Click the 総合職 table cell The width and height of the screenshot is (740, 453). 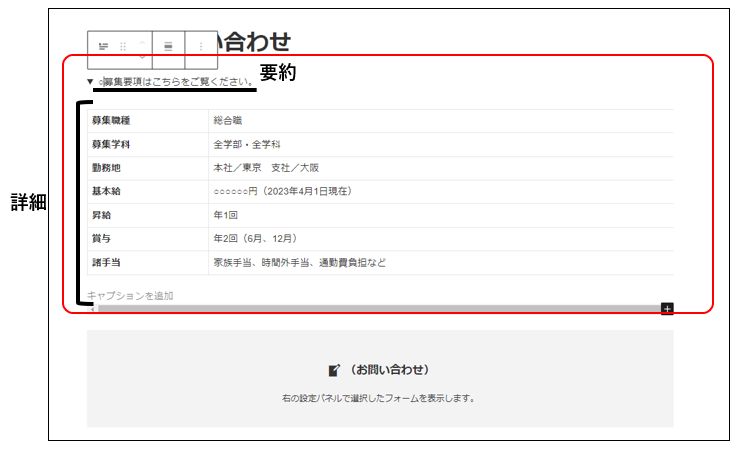point(229,121)
